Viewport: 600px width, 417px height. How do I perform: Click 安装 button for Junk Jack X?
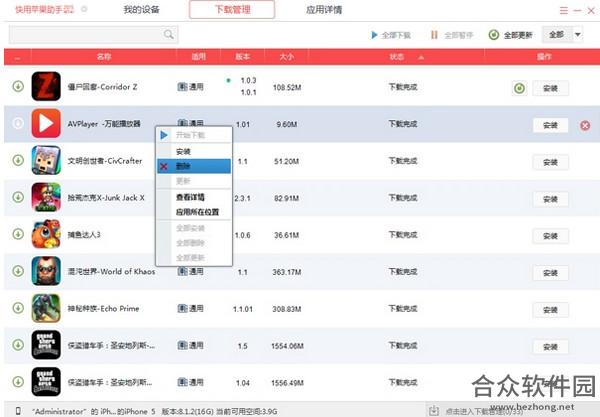(x=550, y=199)
